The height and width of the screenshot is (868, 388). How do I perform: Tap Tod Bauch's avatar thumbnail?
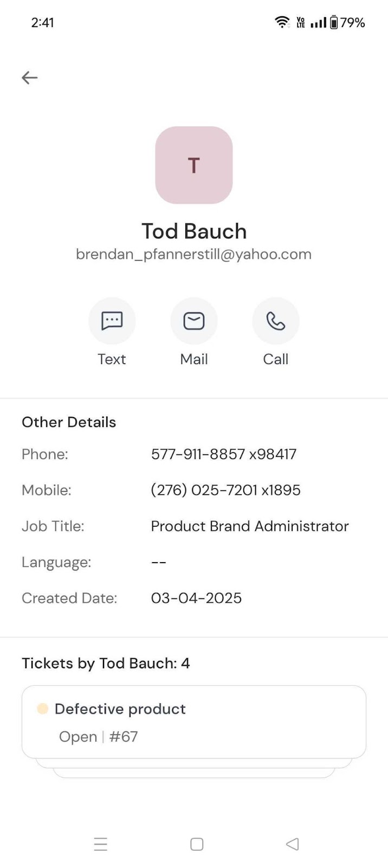click(194, 165)
